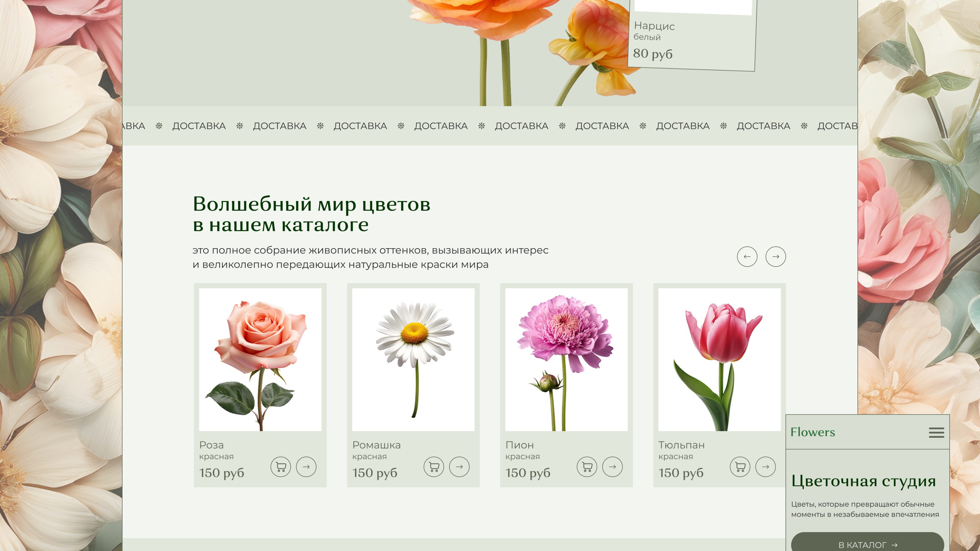Click arrow icon on Тюльпан card

pos(765,467)
